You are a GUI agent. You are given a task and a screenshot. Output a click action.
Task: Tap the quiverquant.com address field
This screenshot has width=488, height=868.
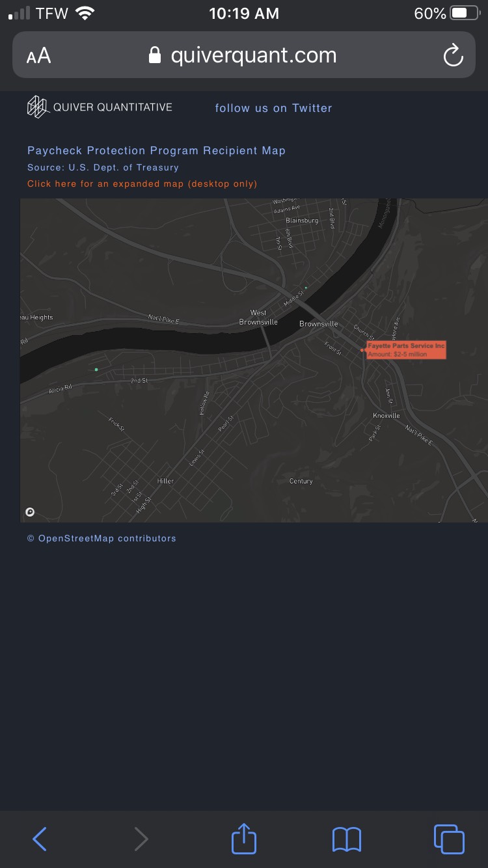coord(252,55)
